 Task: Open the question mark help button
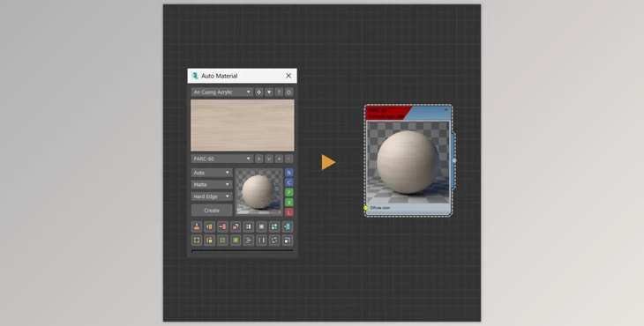click(x=279, y=93)
